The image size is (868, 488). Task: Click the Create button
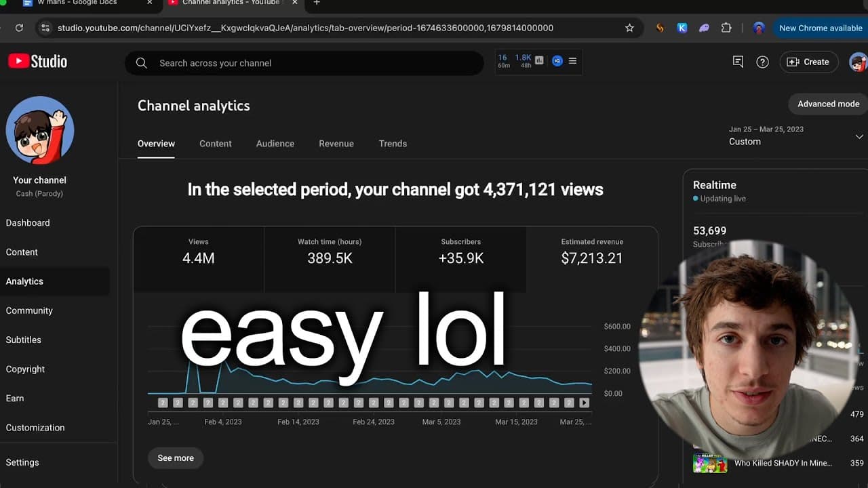point(809,62)
